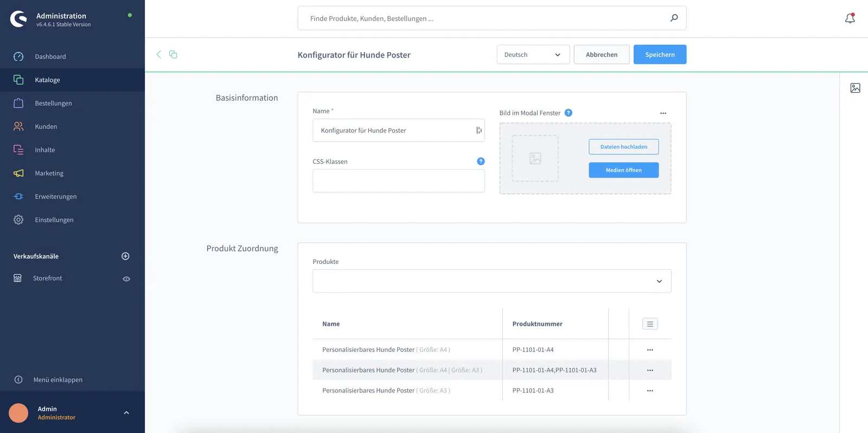Click the Admin avatar circle
868x433 pixels.
coord(18,413)
